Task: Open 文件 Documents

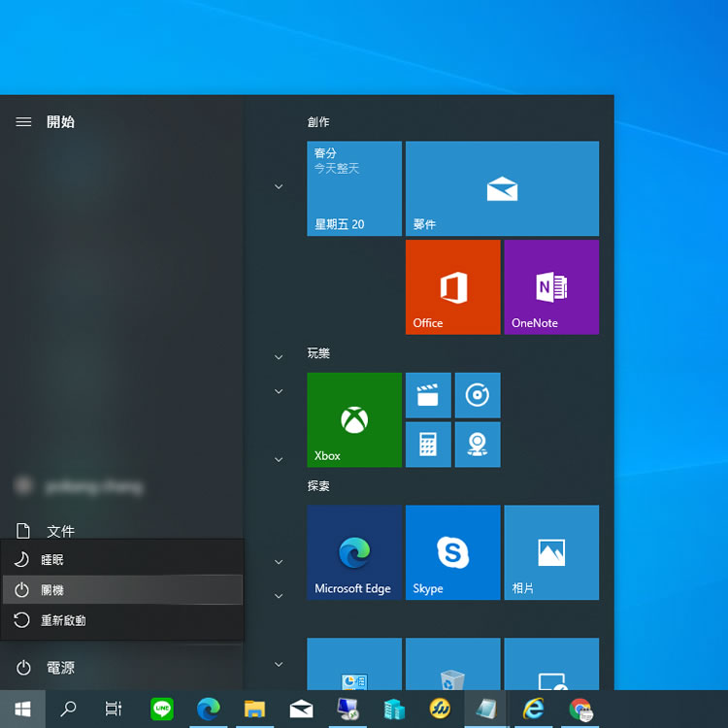Action: pos(121,531)
